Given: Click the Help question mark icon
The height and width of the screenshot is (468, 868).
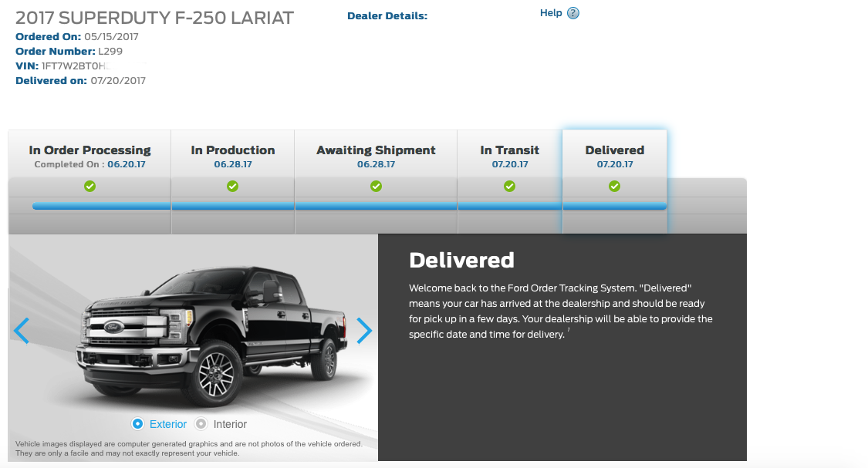Looking at the screenshot, I should coord(573,13).
